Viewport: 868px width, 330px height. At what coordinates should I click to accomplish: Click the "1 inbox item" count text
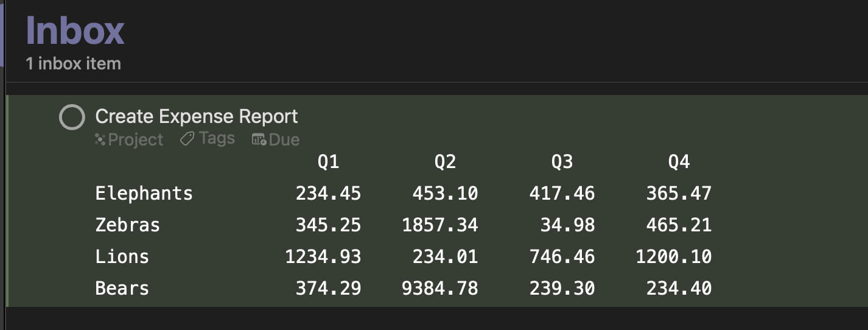74,63
